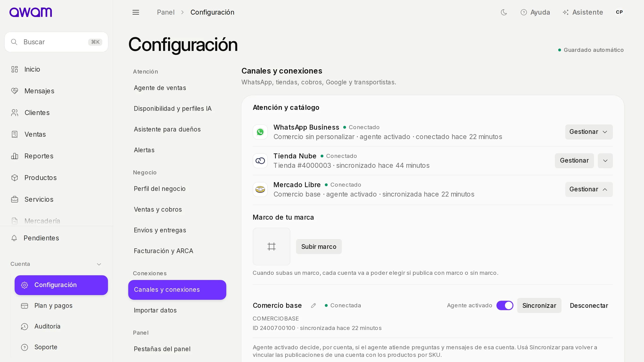Image resolution: width=644 pixels, height=362 pixels.
Task: Click the Mercado Libre handshake icon
Action: tap(260, 189)
